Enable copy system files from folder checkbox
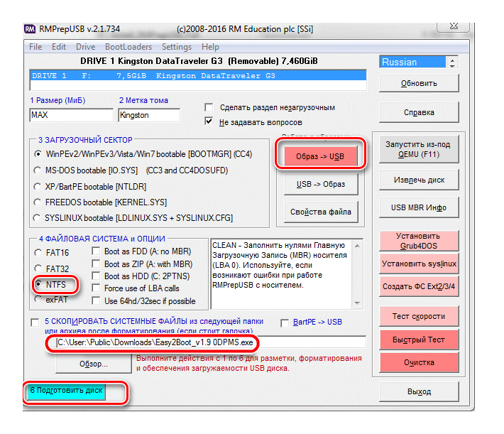The width and height of the screenshot is (504, 434). click(x=35, y=322)
